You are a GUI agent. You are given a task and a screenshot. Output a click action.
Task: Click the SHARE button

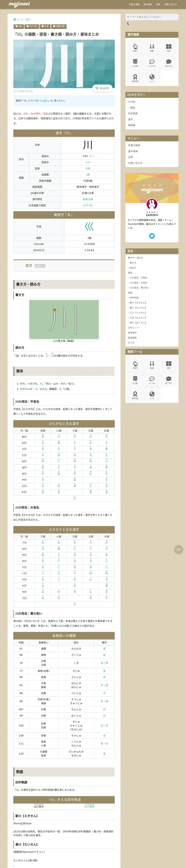point(102,88)
